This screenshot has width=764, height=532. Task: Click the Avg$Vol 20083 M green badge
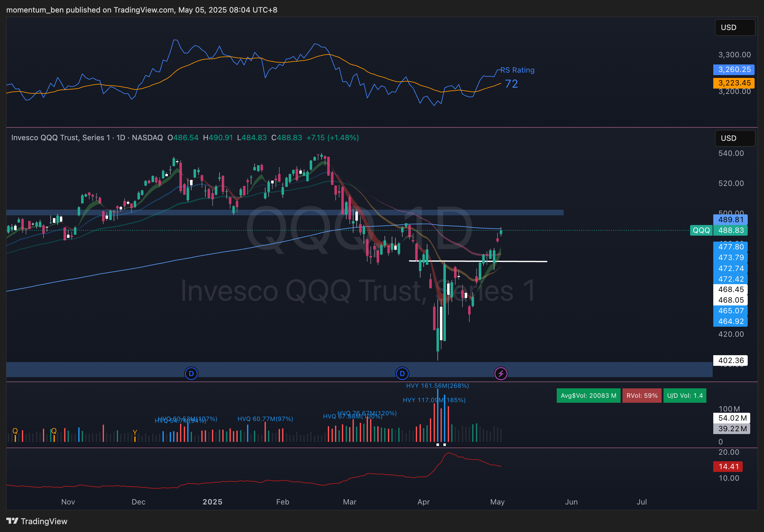(x=588, y=395)
